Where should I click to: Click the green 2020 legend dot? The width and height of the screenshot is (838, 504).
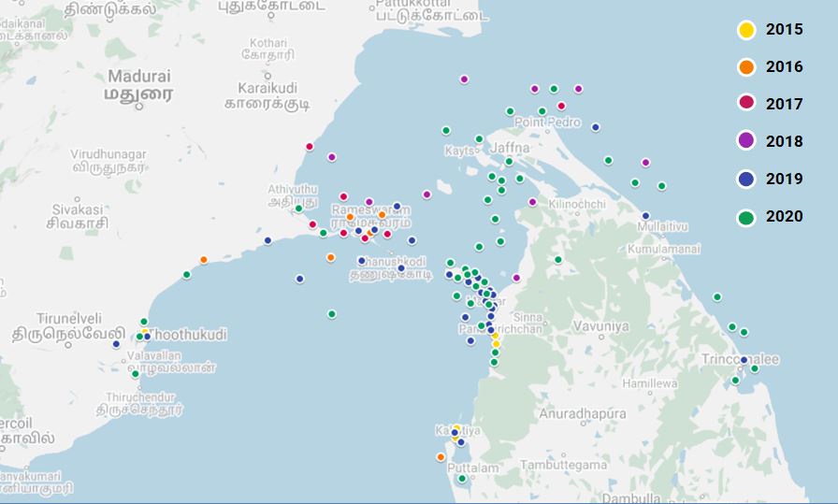tap(745, 217)
